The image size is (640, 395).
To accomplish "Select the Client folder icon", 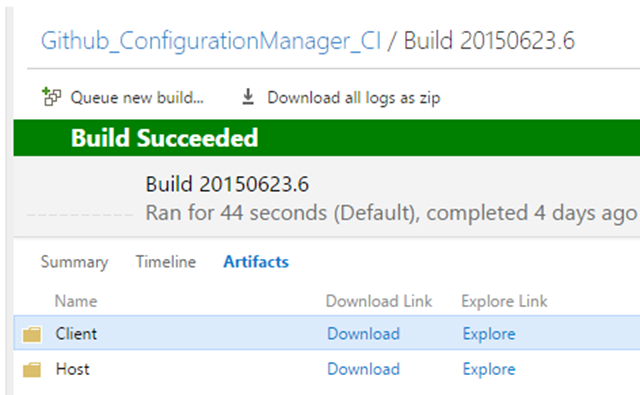I will [32, 334].
